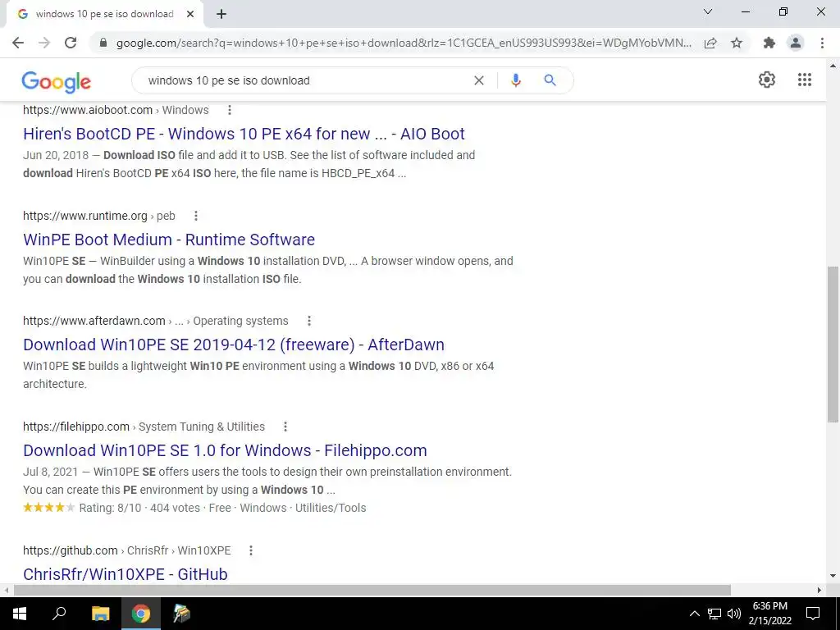Image resolution: width=840 pixels, height=630 pixels.
Task: Share this page from address bar
Action: 710,43
